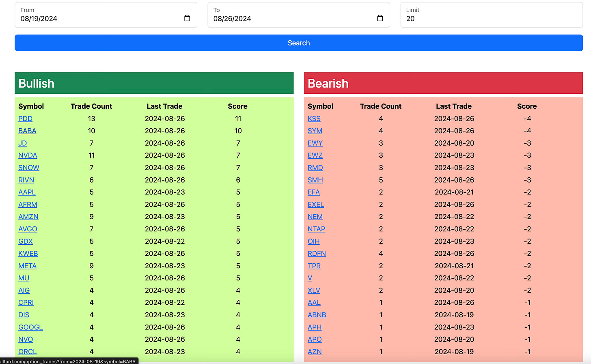Viewport: 591px width, 364px height.
Task: Click GDX's last trade date 2024-08-22
Action: tap(165, 241)
